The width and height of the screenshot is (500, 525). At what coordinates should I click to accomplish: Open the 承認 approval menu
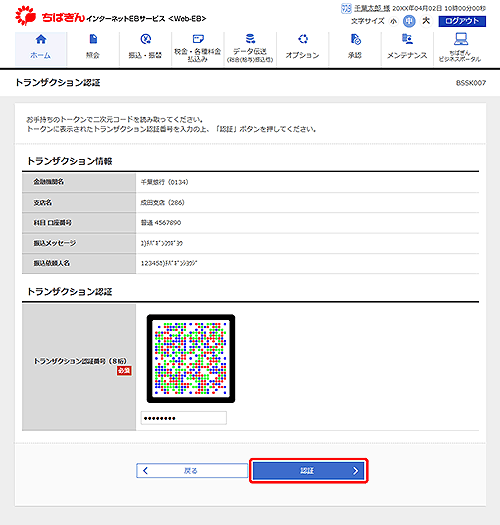coord(355,49)
